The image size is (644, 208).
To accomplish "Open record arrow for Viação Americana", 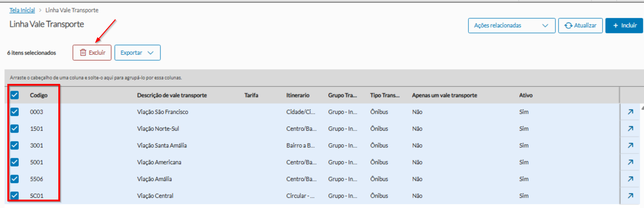I will coord(630,162).
